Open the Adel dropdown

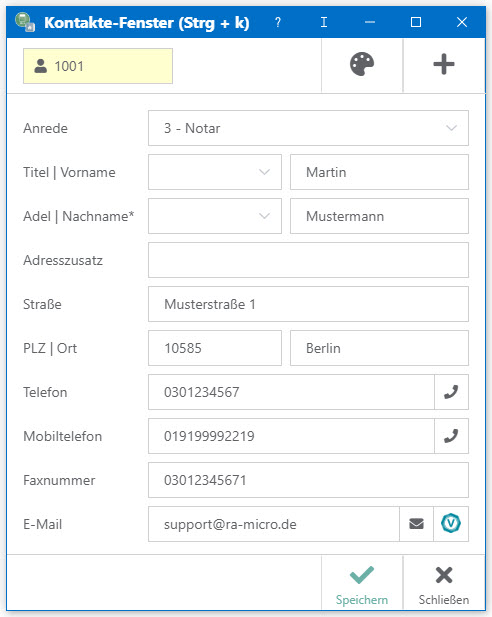point(215,216)
